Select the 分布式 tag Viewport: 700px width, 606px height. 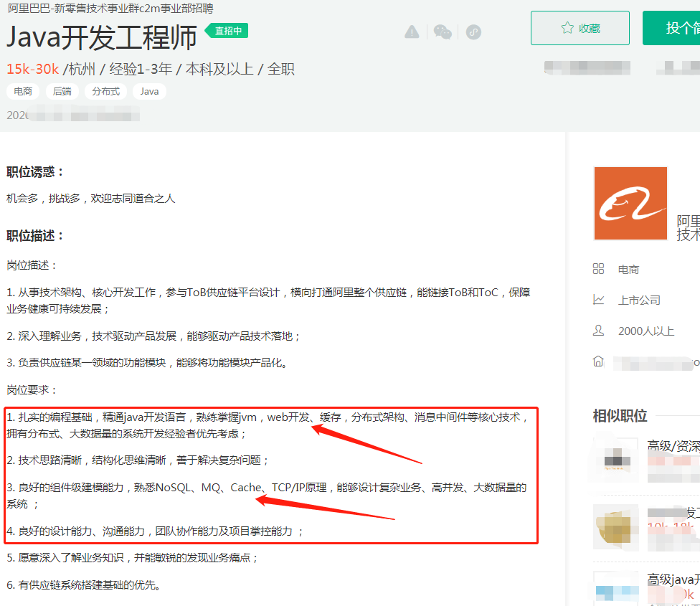coord(105,91)
